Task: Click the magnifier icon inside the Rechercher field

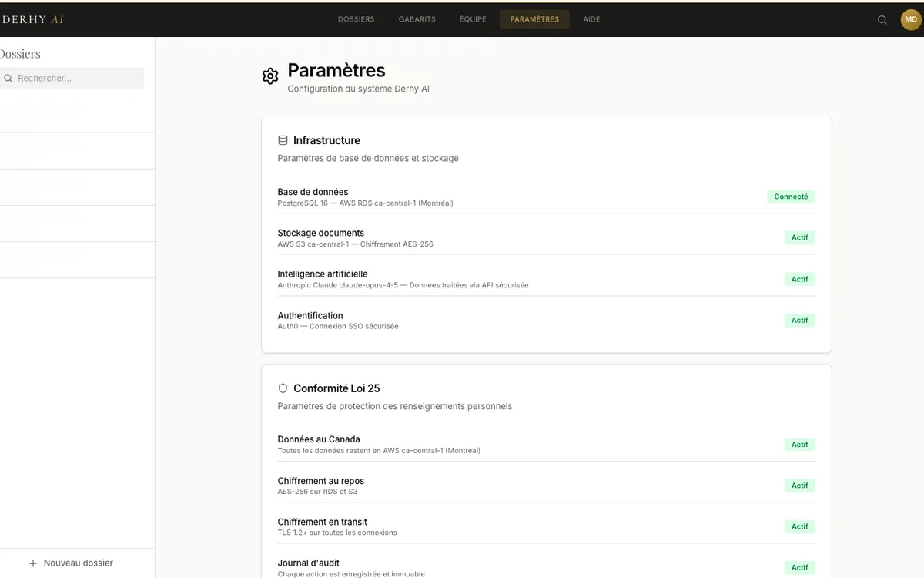Action: pyautogui.click(x=8, y=78)
